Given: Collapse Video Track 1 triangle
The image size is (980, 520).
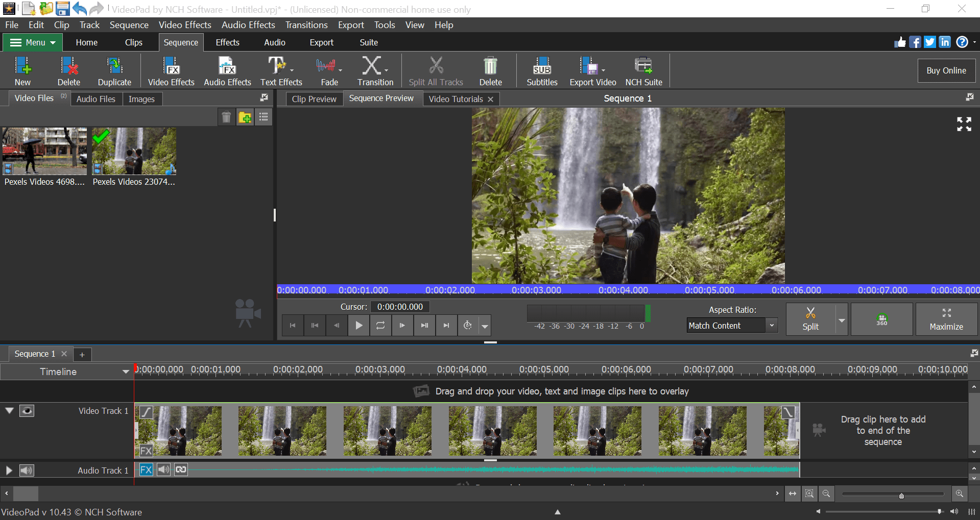Looking at the screenshot, I should [x=9, y=410].
